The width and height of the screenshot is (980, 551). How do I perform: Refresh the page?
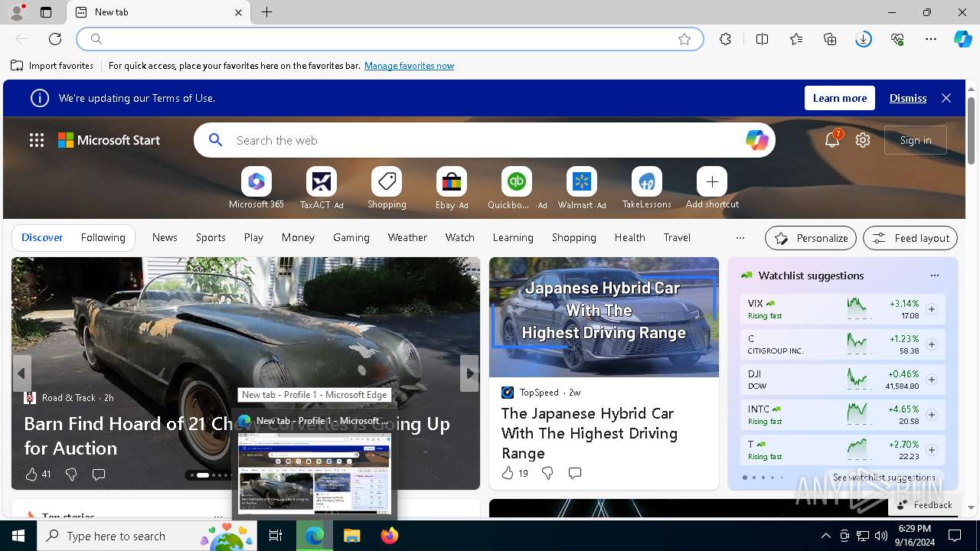point(55,39)
